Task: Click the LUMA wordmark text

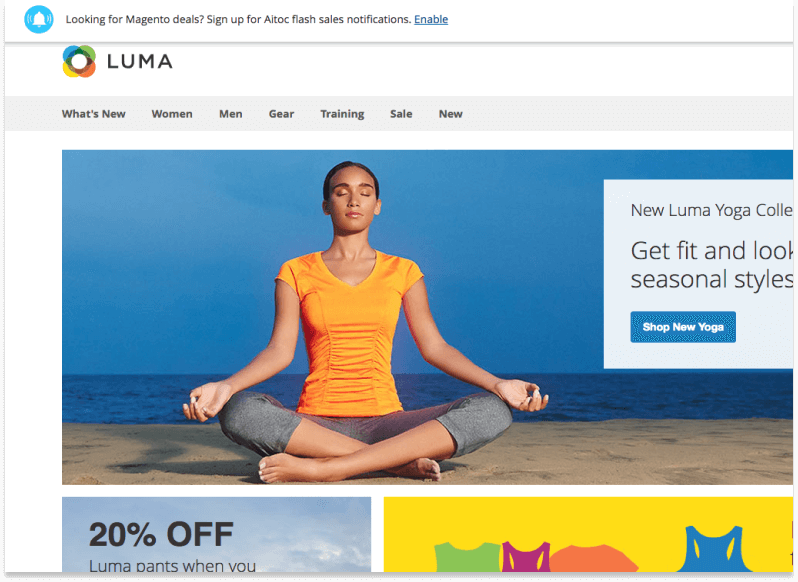Action: [139, 62]
